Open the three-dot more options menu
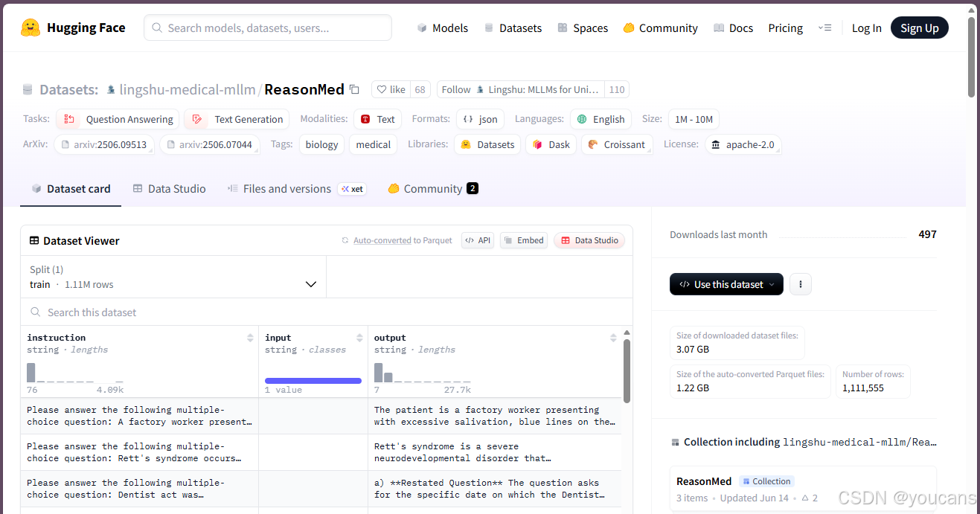Image resolution: width=980 pixels, height=514 pixels. pos(801,284)
